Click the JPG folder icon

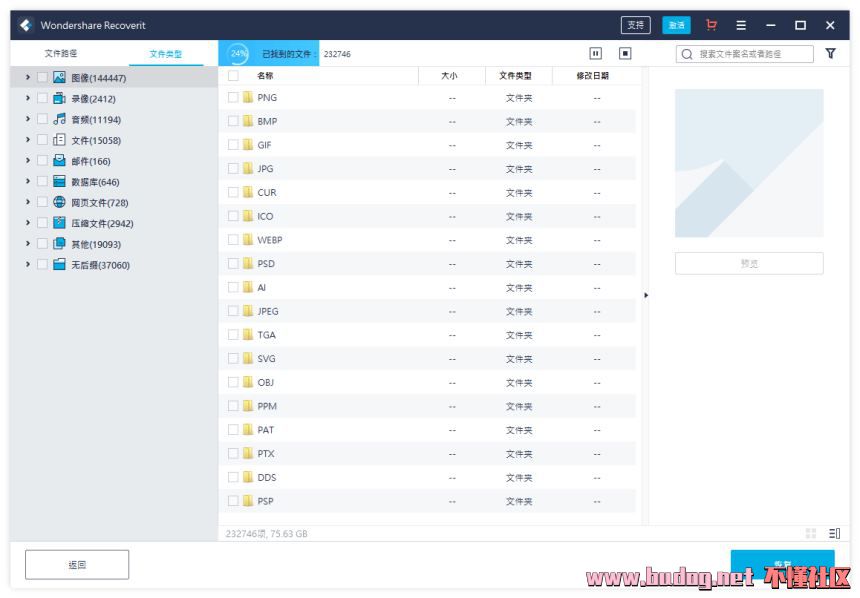[248, 168]
